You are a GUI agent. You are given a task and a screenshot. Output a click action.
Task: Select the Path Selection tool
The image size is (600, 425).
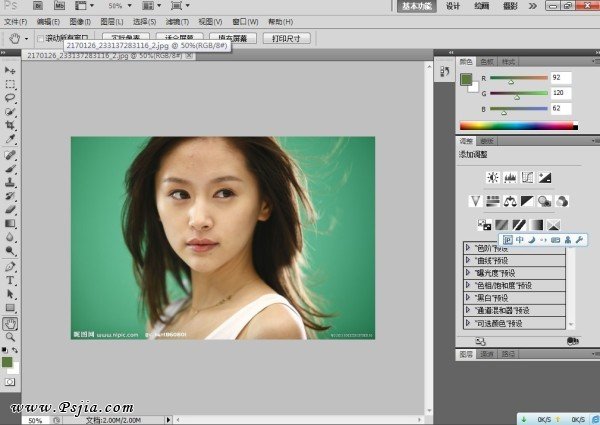tap(10, 294)
